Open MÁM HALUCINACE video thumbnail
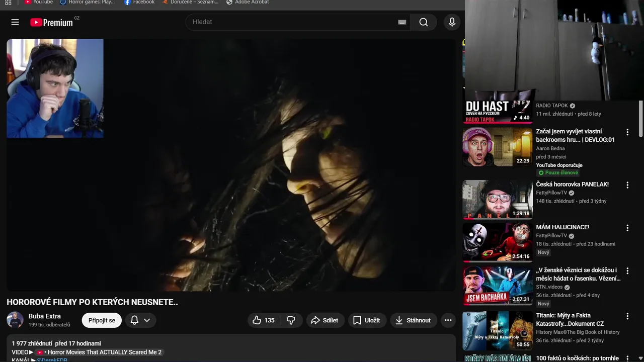The image size is (644, 362). [498, 242]
